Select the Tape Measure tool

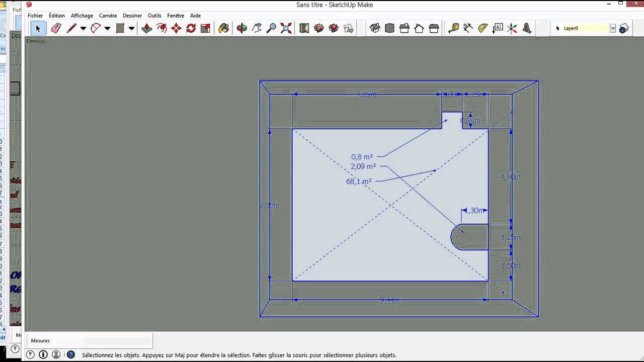click(453, 29)
